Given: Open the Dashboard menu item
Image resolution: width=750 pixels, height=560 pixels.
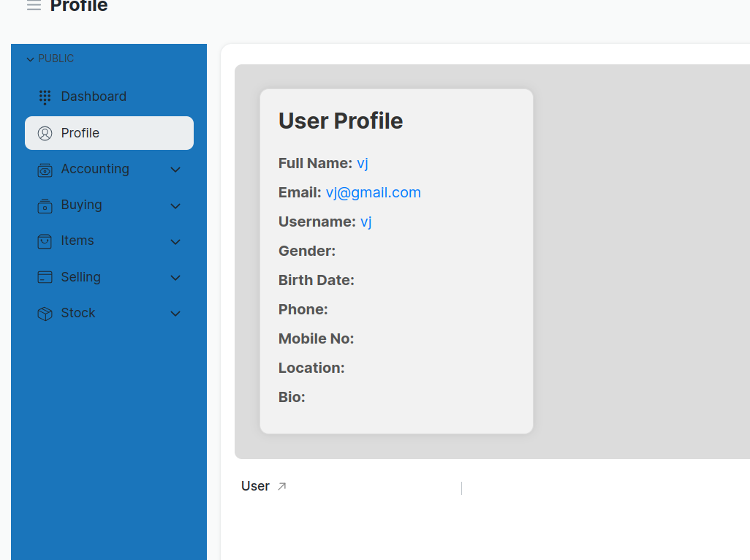Looking at the screenshot, I should 94,97.
